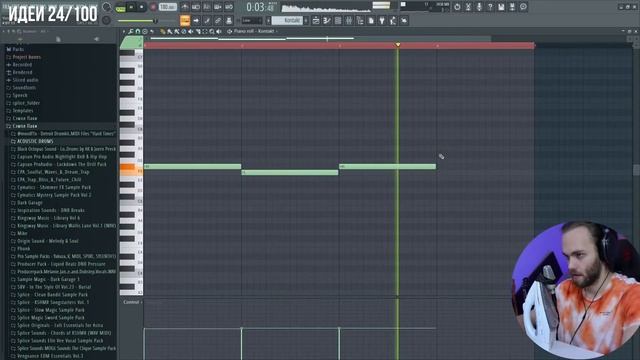Select the piano roll draw pencil tool
The image size is (640, 360).
point(163,31)
